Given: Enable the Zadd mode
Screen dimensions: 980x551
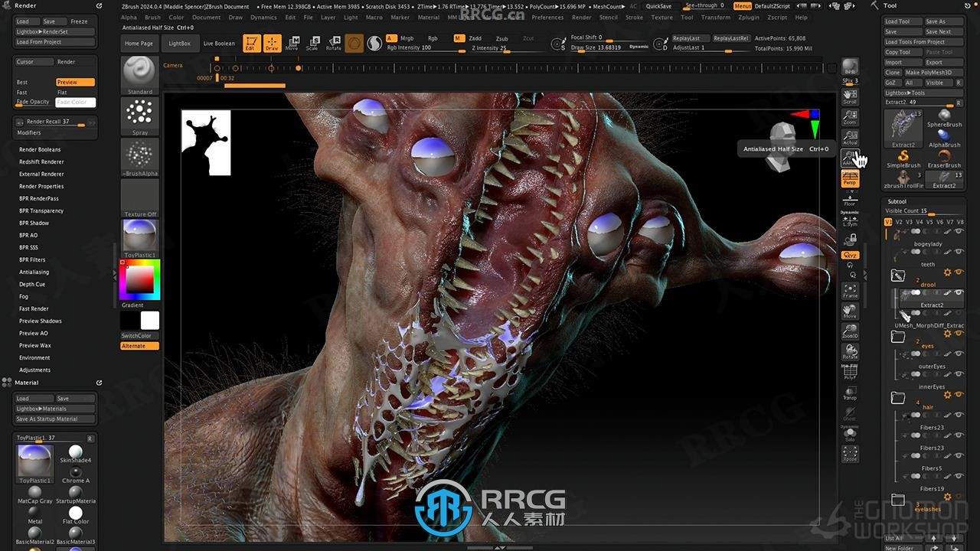Looking at the screenshot, I should (x=475, y=38).
